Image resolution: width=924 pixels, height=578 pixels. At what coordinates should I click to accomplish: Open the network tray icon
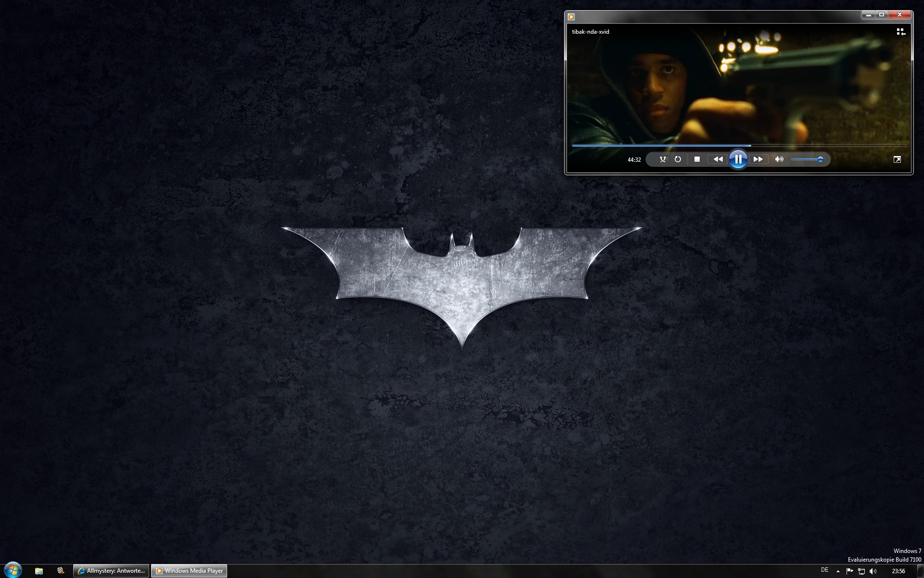[x=861, y=571]
